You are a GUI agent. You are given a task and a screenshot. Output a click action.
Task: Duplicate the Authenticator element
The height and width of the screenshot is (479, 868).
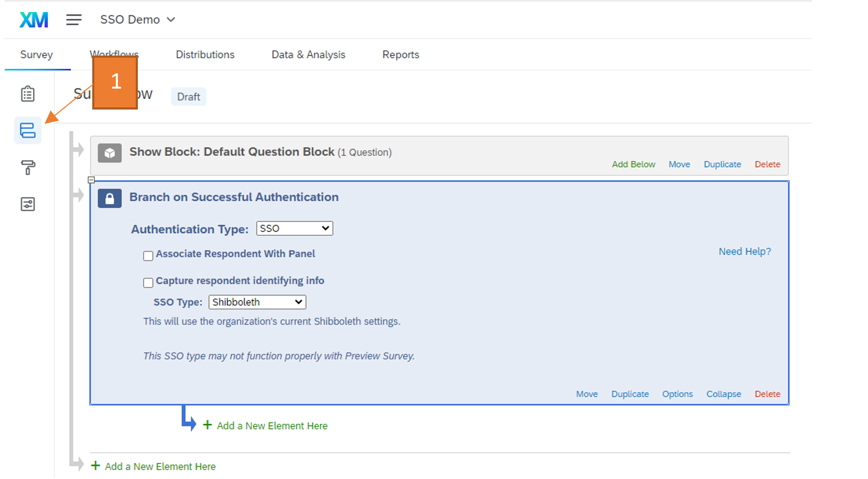click(x=630, y=394)
